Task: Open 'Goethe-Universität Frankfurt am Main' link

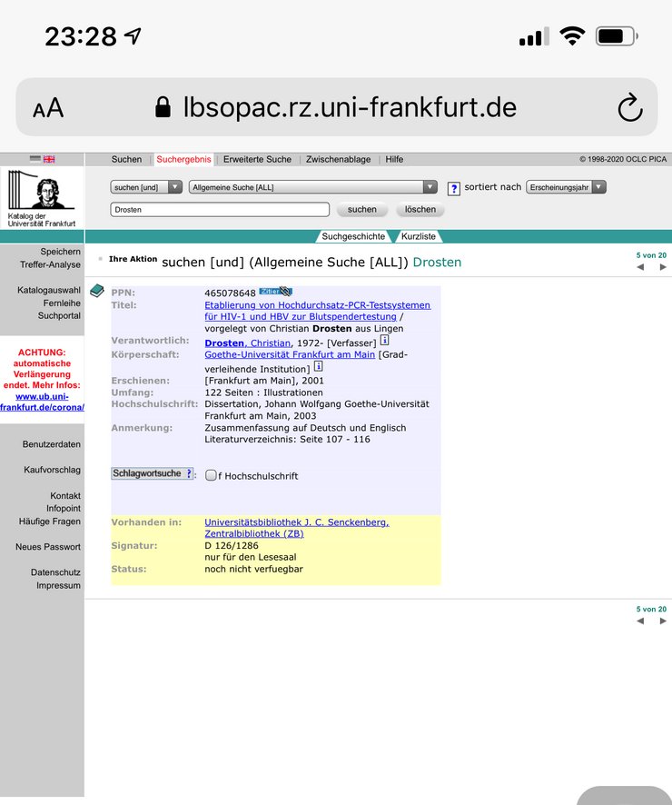Action: click(x=290, y=354)
